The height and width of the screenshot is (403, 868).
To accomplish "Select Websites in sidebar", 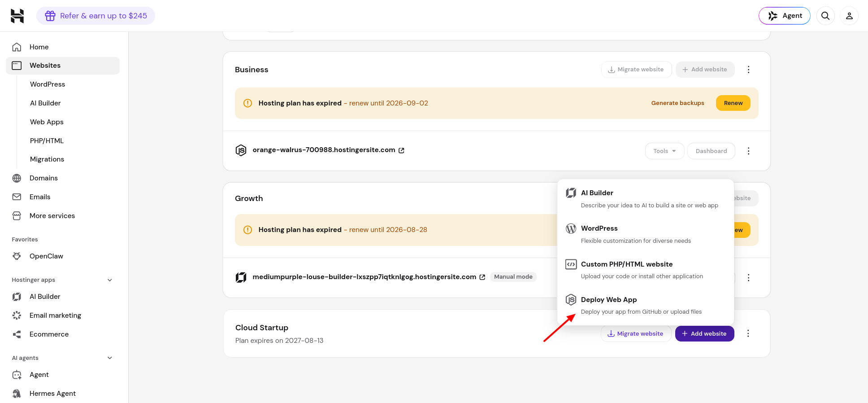I will [x=63, y=66].
